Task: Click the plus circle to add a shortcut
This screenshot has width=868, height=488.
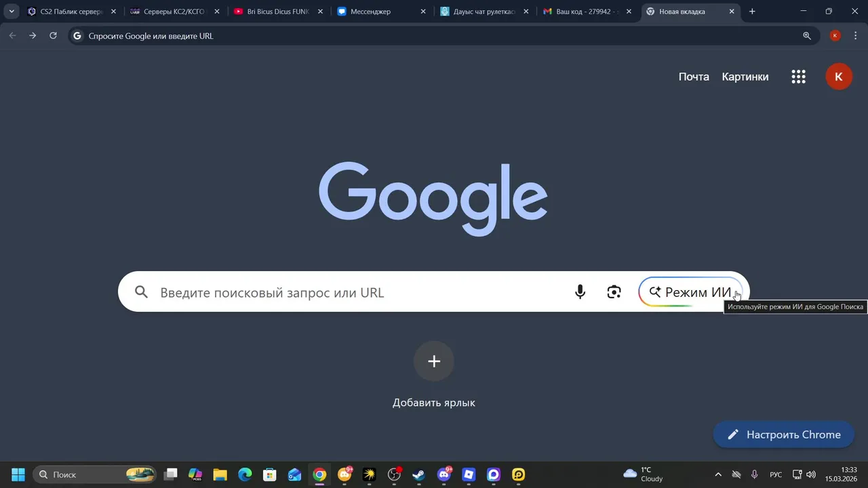Action: pyautogui.click(x=434, y=361)
